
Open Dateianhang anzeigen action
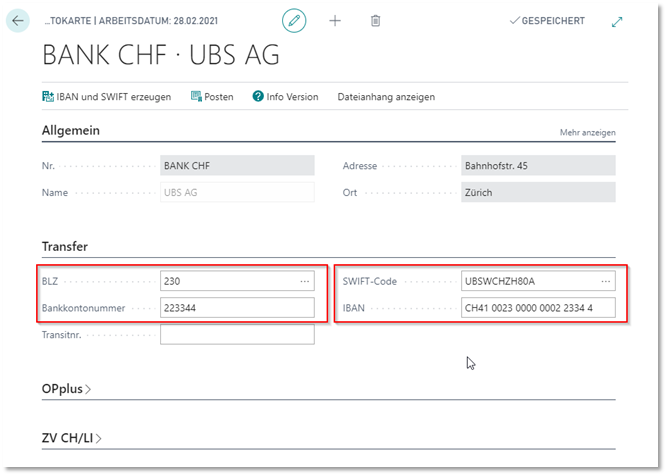click(386, 97)
